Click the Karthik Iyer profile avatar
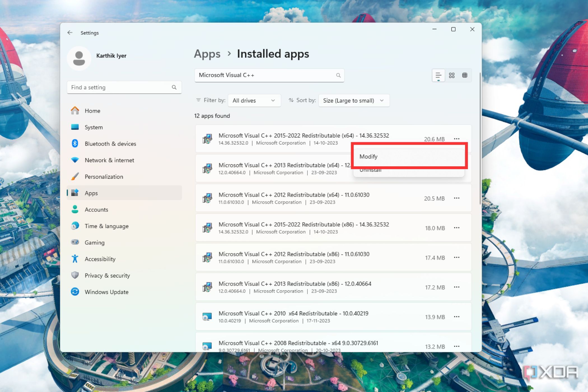Viewport: 588px width, 392px height. [x=79, y=58]
